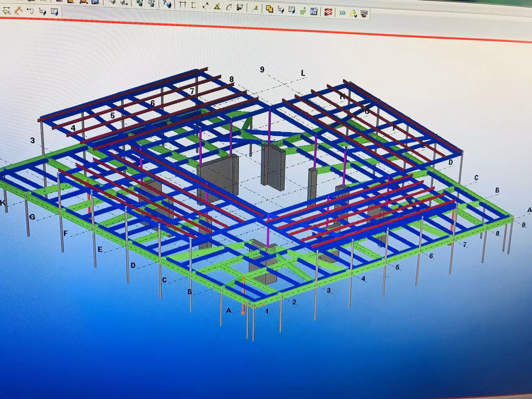This screenshot has height=399, width=532.
Task: Click grid label 9 near the top
Action: 262,70
